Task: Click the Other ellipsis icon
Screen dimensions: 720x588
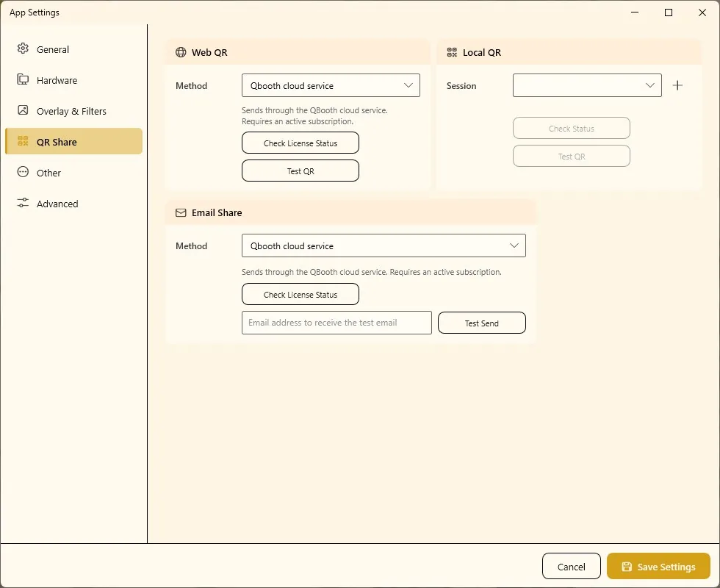Action: [x=23, y=172]
